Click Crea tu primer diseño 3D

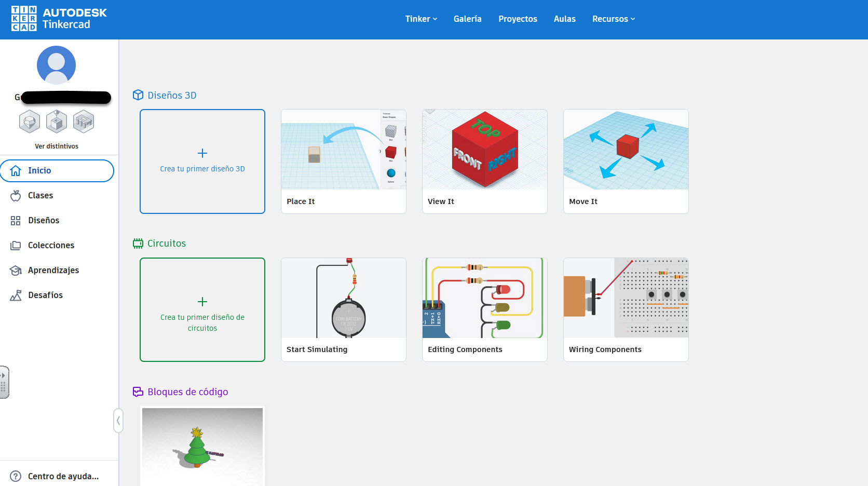tap(202, 161)
